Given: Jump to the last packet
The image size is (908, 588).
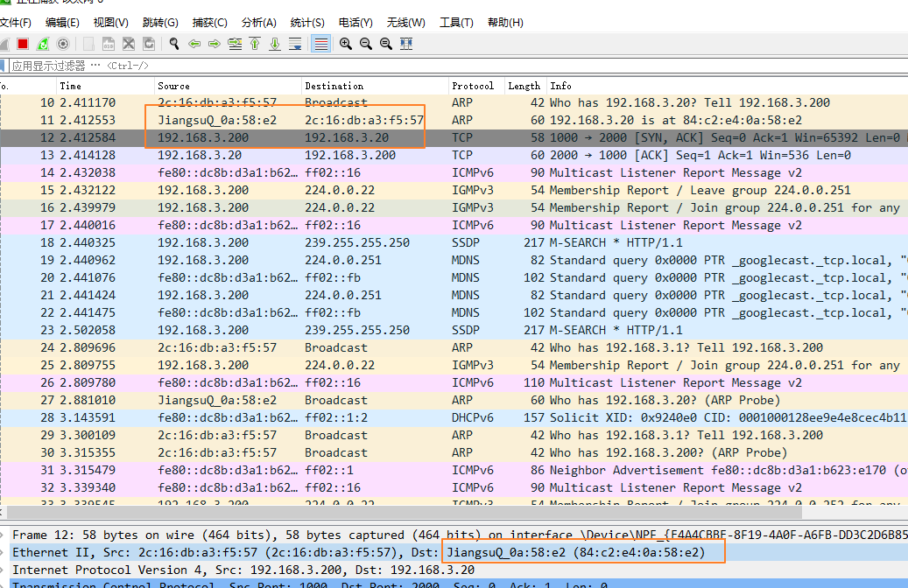Looking at the screenshot, I should tap(275, 44).
